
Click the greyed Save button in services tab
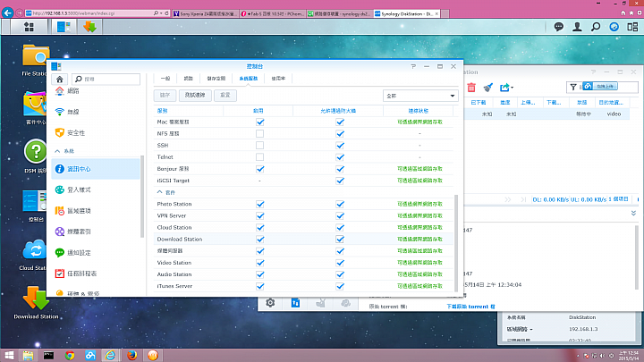pyautogui.click(x=165, y=96)
